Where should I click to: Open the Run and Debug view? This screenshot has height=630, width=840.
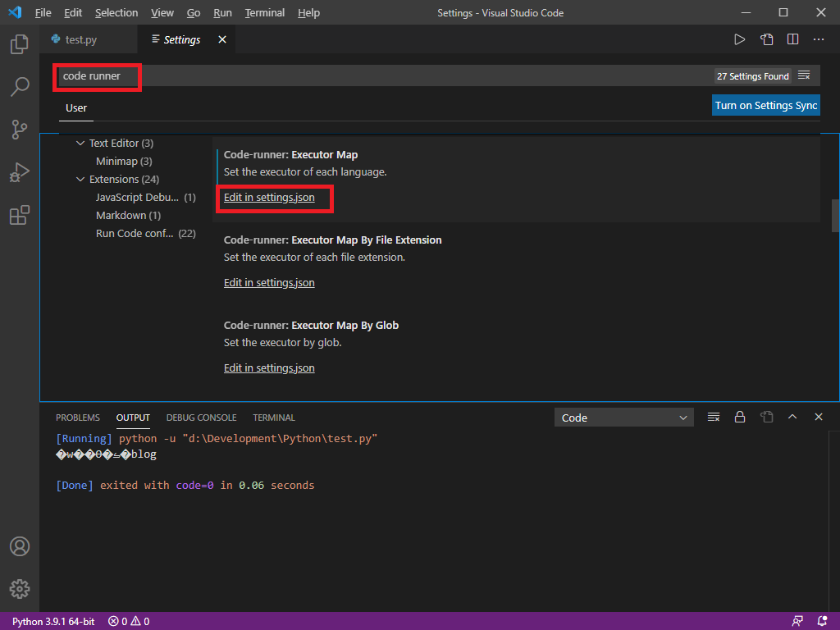point(20,172)
